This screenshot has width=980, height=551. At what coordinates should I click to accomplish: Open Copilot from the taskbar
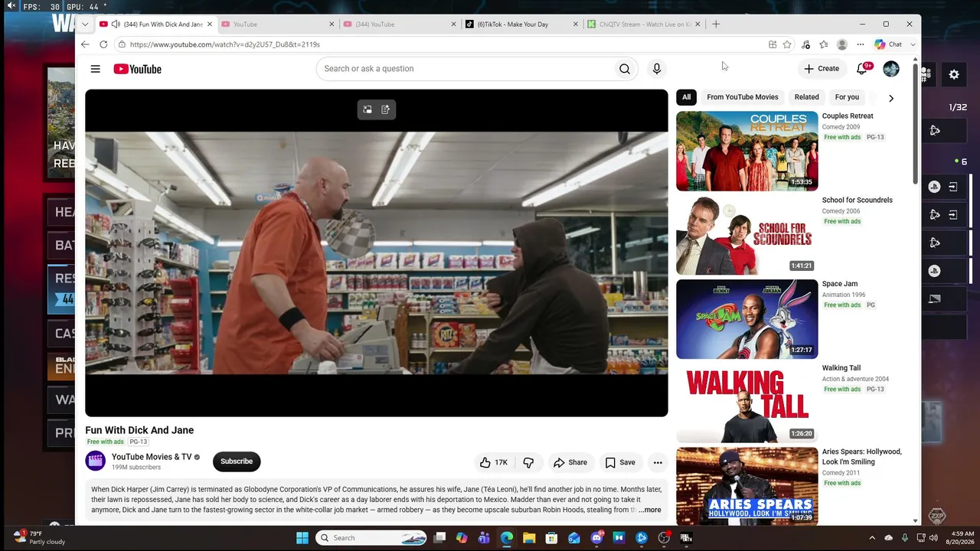462,538
